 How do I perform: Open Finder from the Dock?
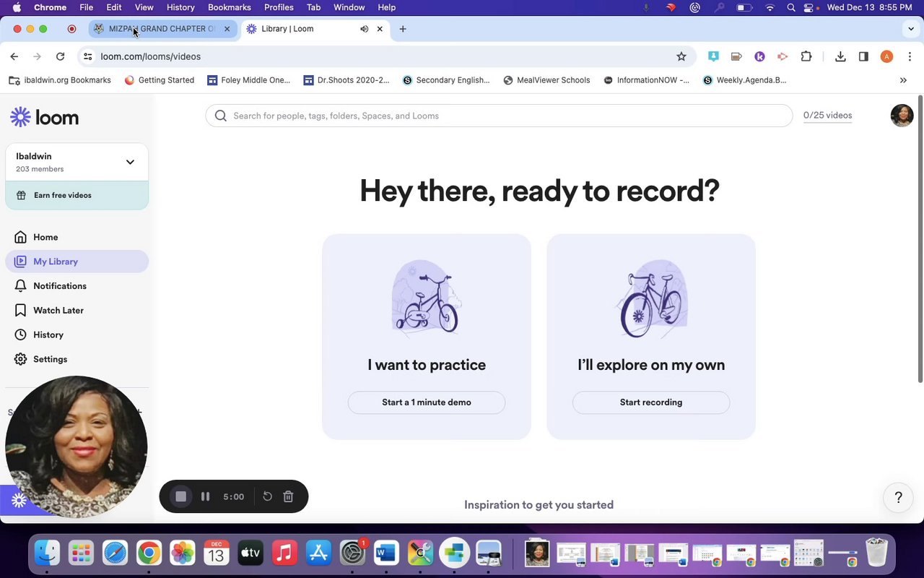click(47, 553)
